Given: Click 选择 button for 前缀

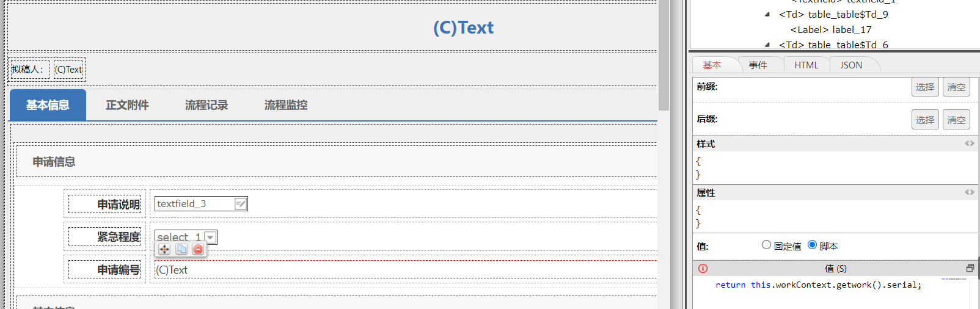Looking at the screenshot, I should tap(924, 87).
